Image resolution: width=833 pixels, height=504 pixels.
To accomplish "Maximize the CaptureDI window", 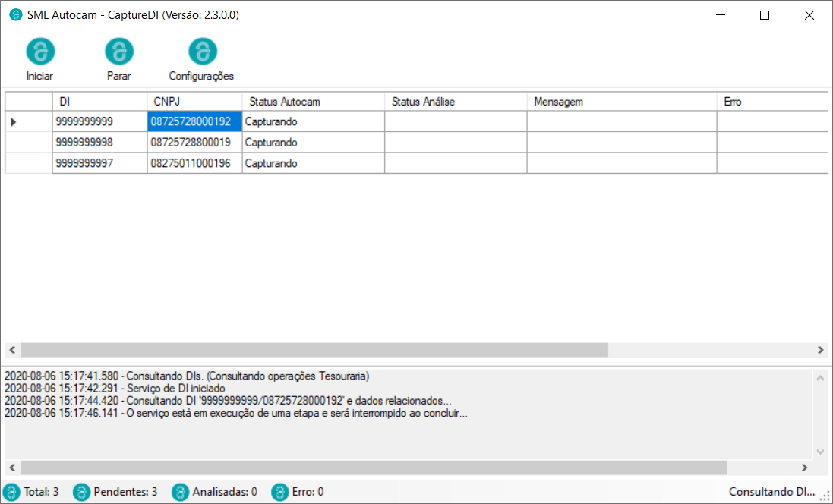I will click(765, 15).
